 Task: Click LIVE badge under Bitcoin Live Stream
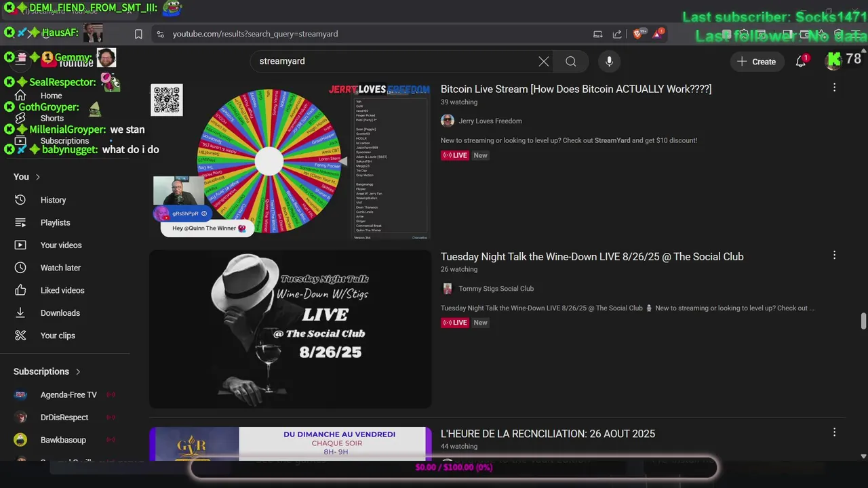[x=455, y=155]
